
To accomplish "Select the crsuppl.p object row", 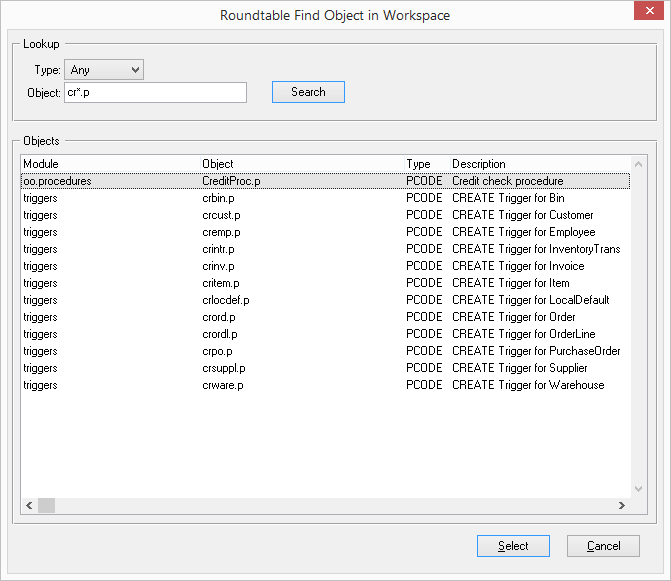I will click(x=326, y=368).
